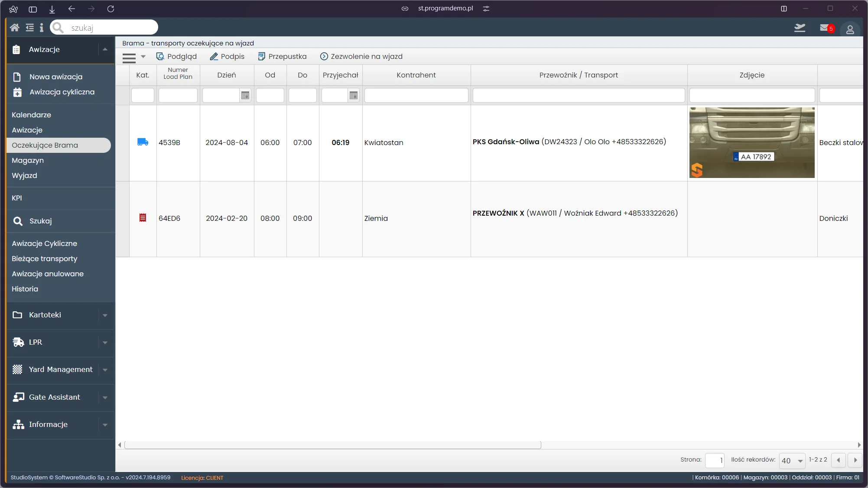Viewport: 868px width, 488px height.
Task: Open site settings tune icon in address bar
Action: tap(486, 9)
